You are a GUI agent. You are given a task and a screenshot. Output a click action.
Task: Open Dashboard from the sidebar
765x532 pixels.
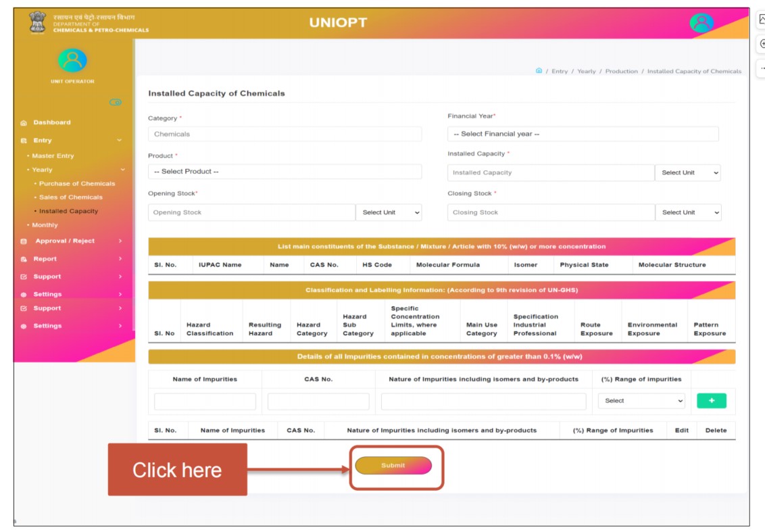(52, 122)
